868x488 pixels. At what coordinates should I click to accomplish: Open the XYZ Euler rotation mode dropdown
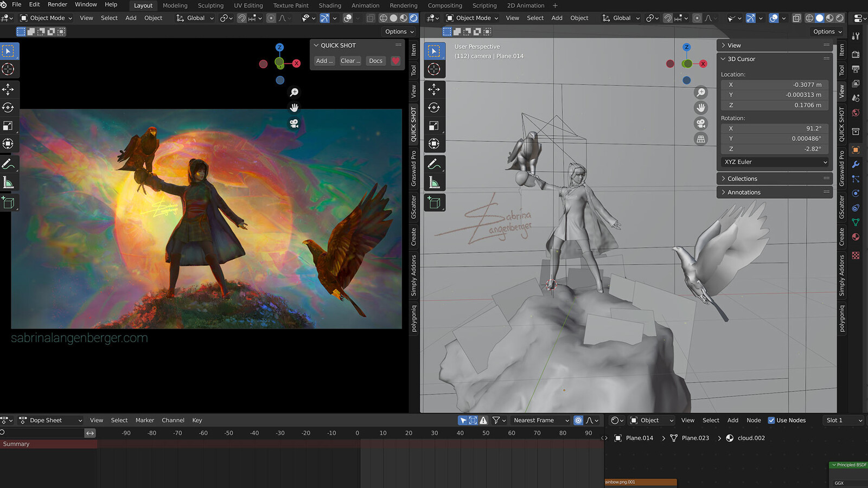[775, 162]
